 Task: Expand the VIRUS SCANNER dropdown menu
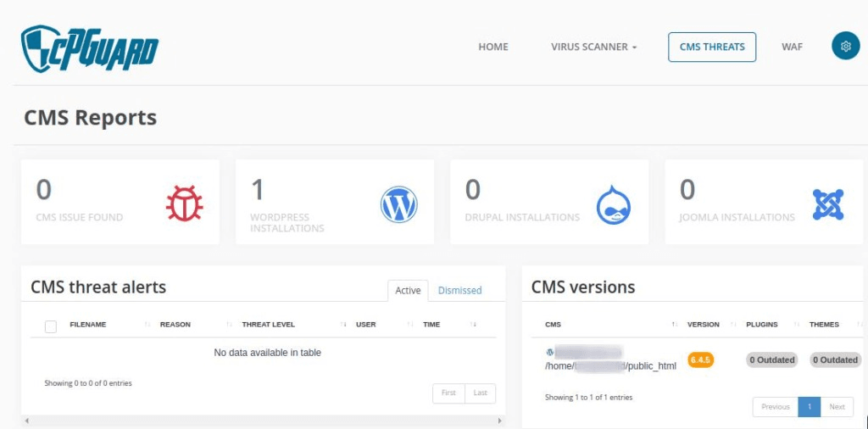point(593,47)
